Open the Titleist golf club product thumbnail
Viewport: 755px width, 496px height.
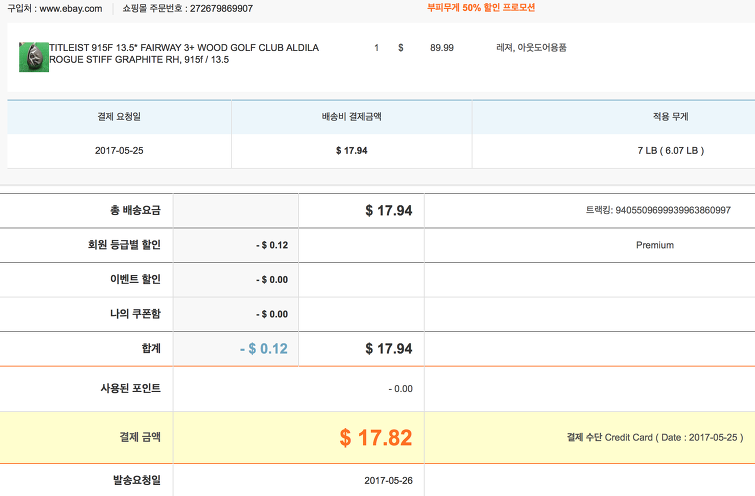(x=34, y=57)
